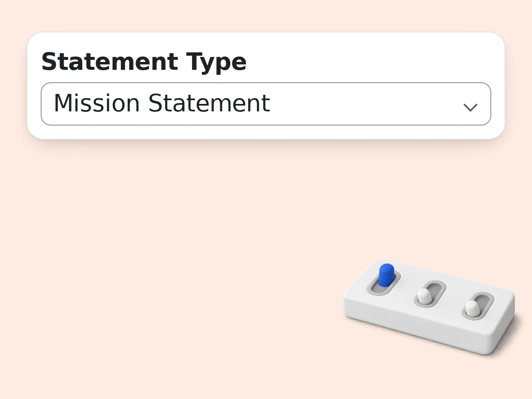Click the chevron arrow in the select box
The image size is (532, 399).
click(x=470, y=108)
